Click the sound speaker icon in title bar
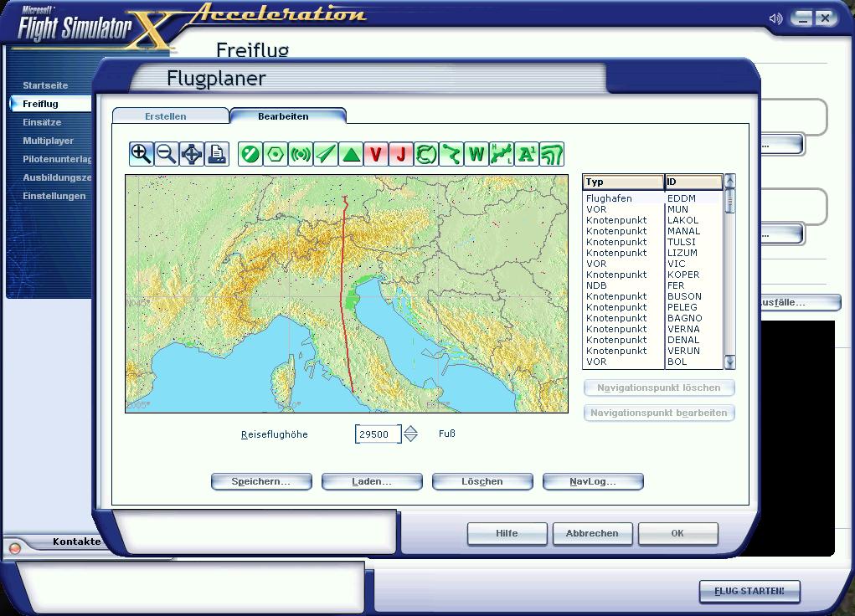Screen dimensions: 855x616 775,18
